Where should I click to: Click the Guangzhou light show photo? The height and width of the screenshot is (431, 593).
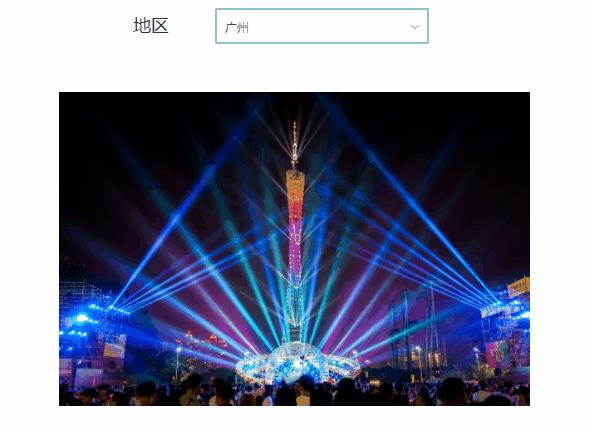[x=294, y=249]
